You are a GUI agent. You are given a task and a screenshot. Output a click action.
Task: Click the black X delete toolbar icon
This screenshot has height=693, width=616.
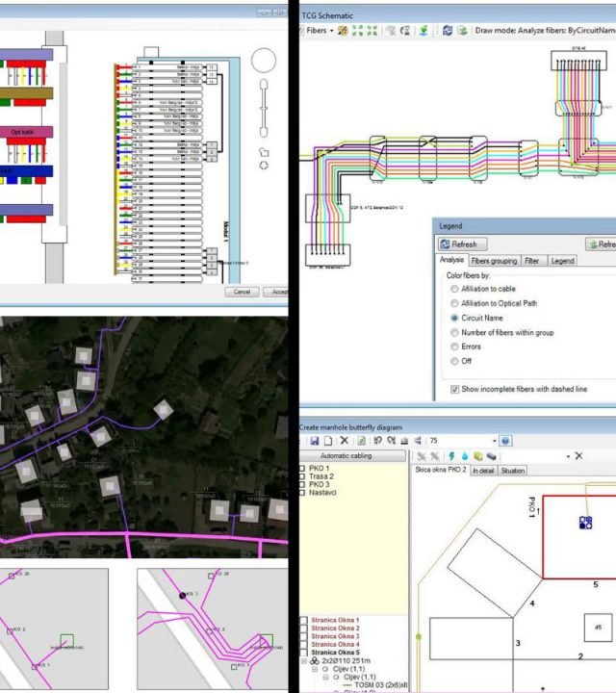click(345, 441)
